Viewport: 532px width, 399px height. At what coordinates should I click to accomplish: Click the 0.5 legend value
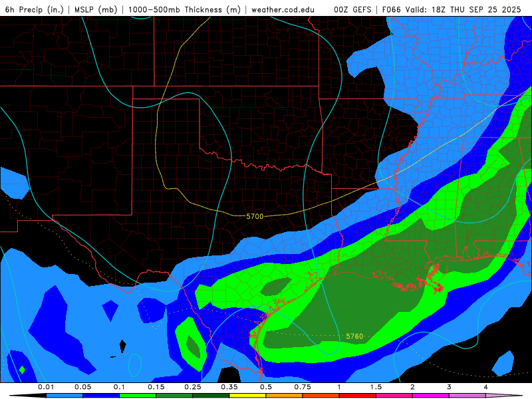pyautogui.click(x=266, y=387)
